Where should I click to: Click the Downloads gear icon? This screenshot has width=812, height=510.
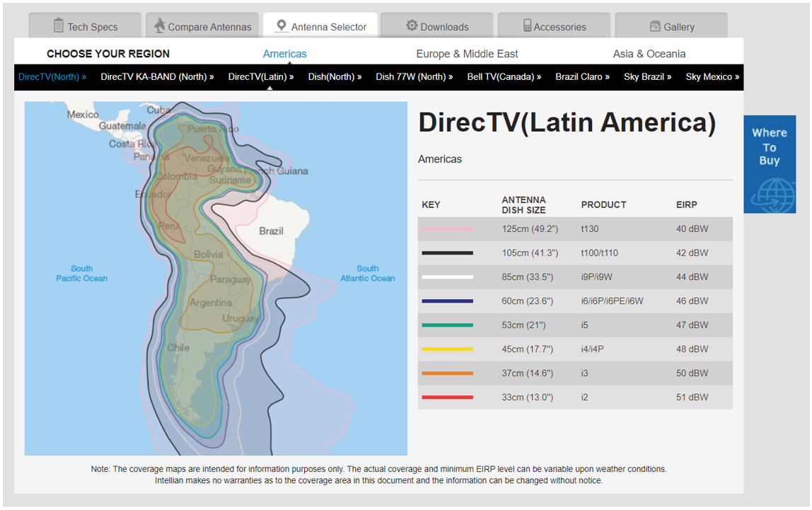click(412, 25)
